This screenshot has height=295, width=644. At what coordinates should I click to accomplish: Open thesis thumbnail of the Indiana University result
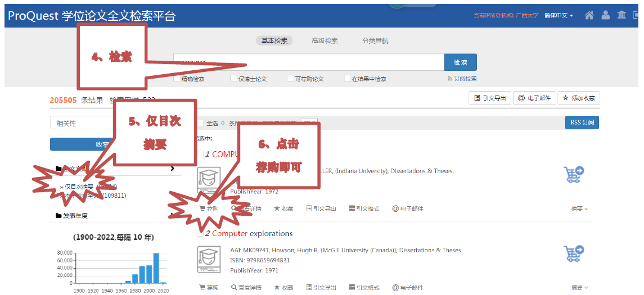pyautogui.click(x=209, y=180)
